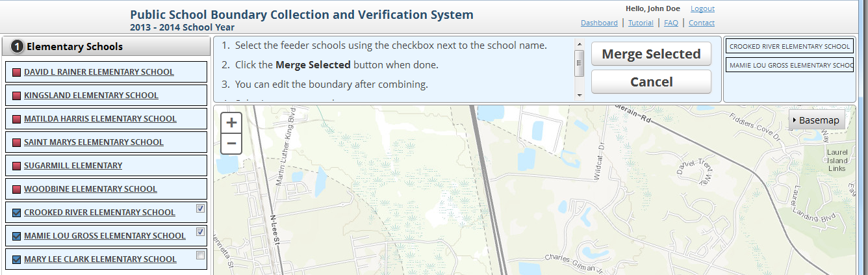Click the red square beside David L Rainer
The image size is (868, 275).
tap(17, 72)
